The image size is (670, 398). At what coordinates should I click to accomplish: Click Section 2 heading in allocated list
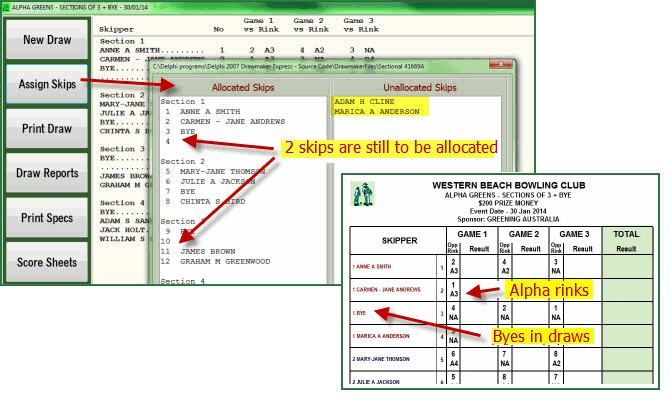tap(182, 162)
